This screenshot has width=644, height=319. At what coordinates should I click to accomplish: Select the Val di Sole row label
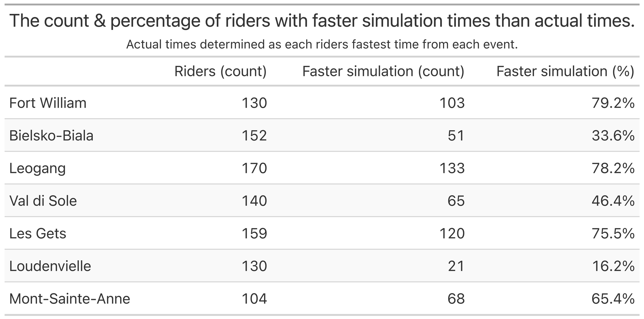[43, 201]
